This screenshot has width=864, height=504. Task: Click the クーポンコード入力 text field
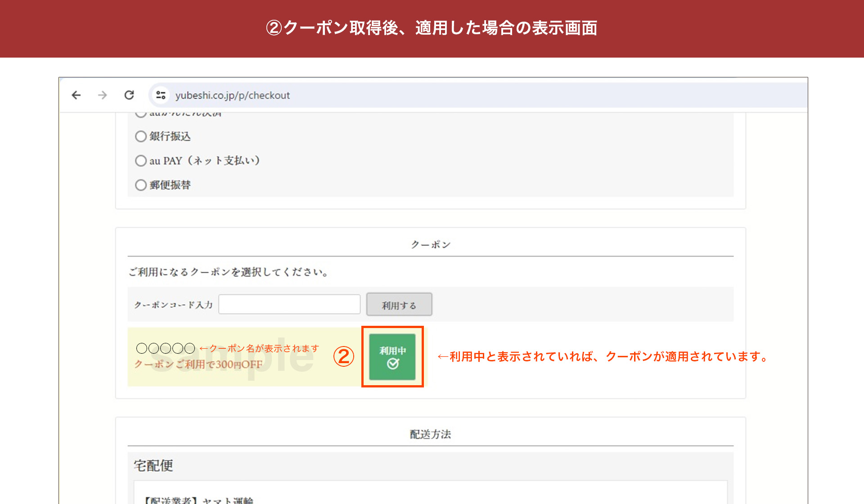pos(289,304)
